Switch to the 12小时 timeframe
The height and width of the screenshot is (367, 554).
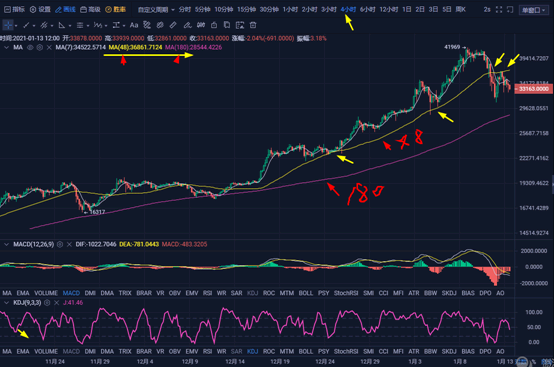pos(389,10)
